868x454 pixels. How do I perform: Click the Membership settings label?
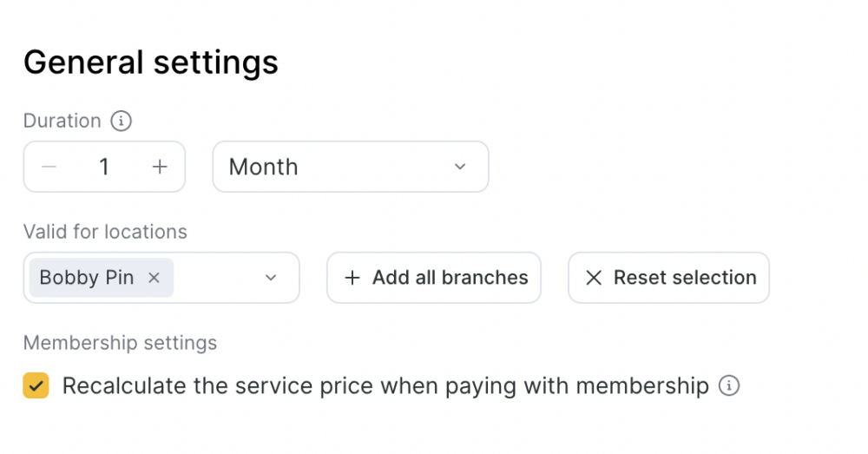pyautogui.click(x=120, y=343)
